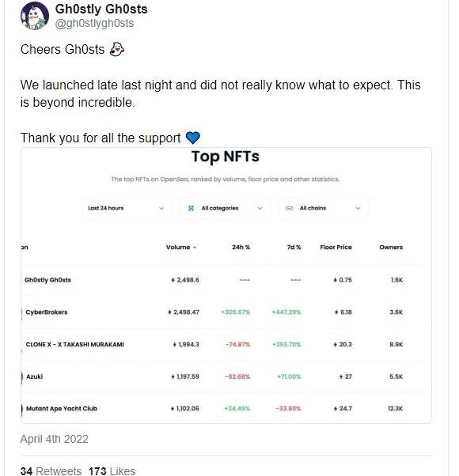
Task: Select the CyberBrokers collection row
Action: pyautogui.click(x=226, y=312)
